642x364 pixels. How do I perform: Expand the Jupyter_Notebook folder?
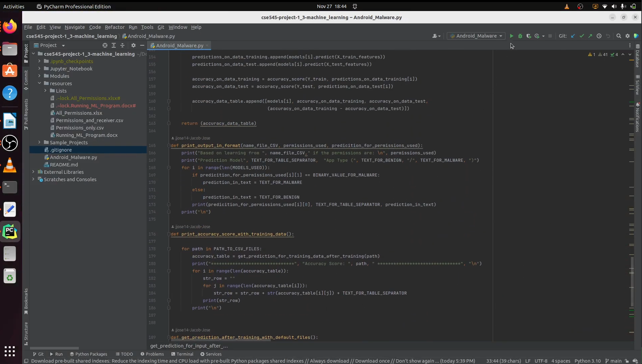[39, 68]
